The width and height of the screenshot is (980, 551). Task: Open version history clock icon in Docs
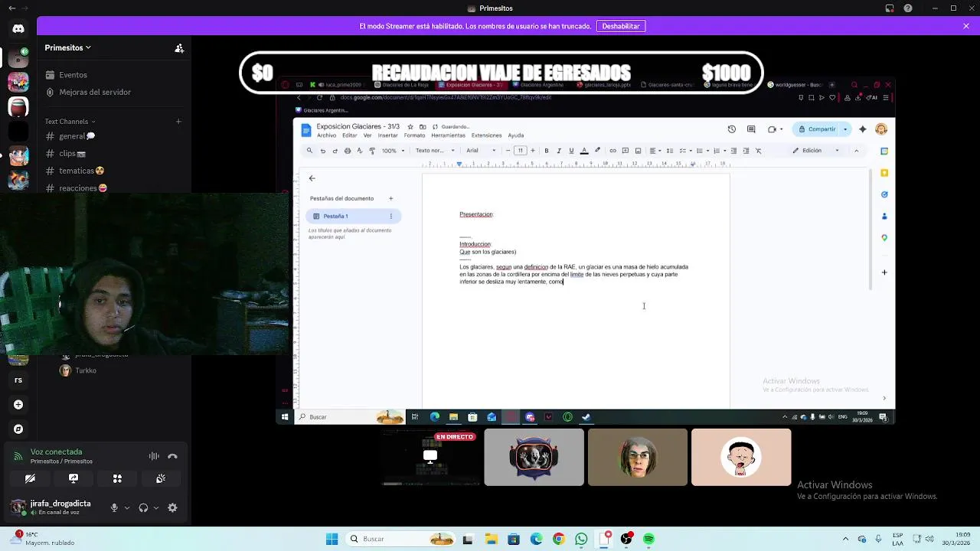point(732,129)
